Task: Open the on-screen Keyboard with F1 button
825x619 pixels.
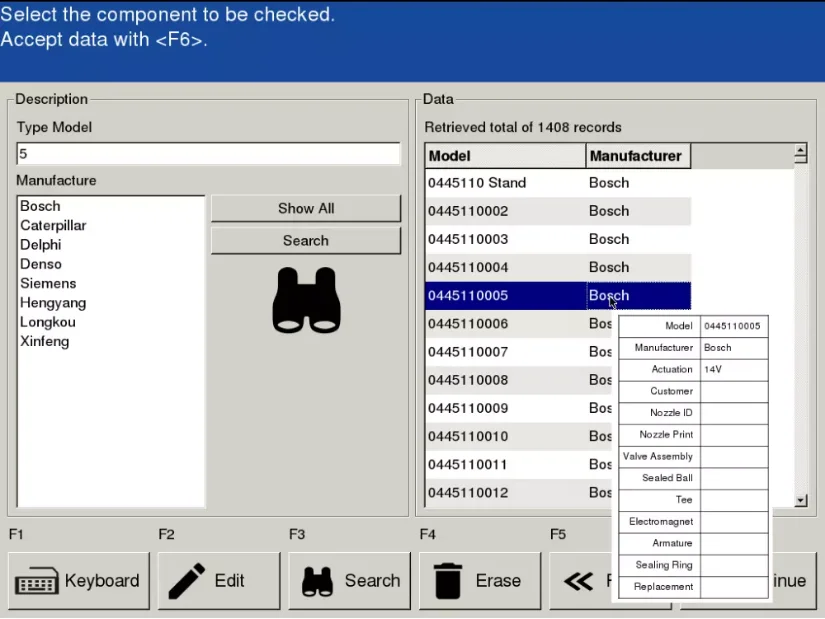Action: point(79,581)
